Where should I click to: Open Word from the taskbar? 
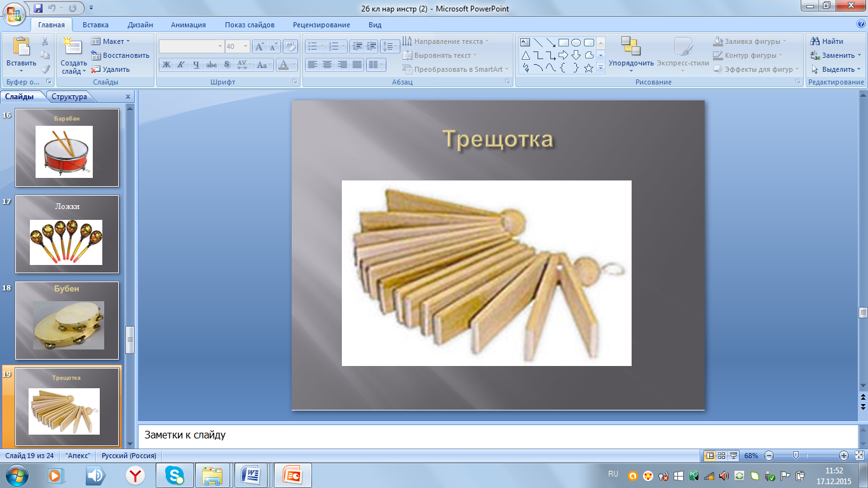click(x=250, y=475)
